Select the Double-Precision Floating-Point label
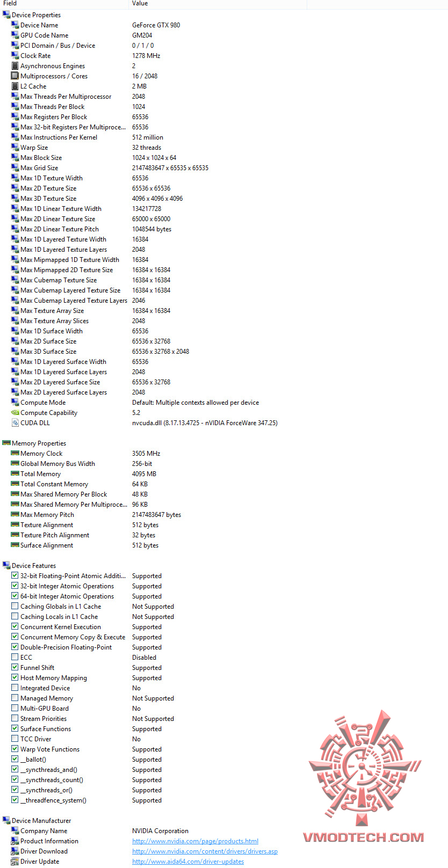This screenshot has width=448, height=868. pos(66,647)
